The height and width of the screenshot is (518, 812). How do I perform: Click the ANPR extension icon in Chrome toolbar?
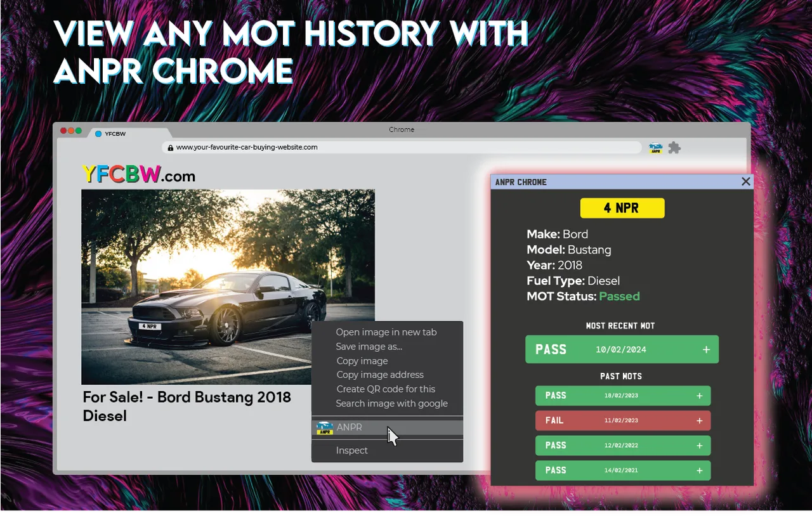[655, 148]
